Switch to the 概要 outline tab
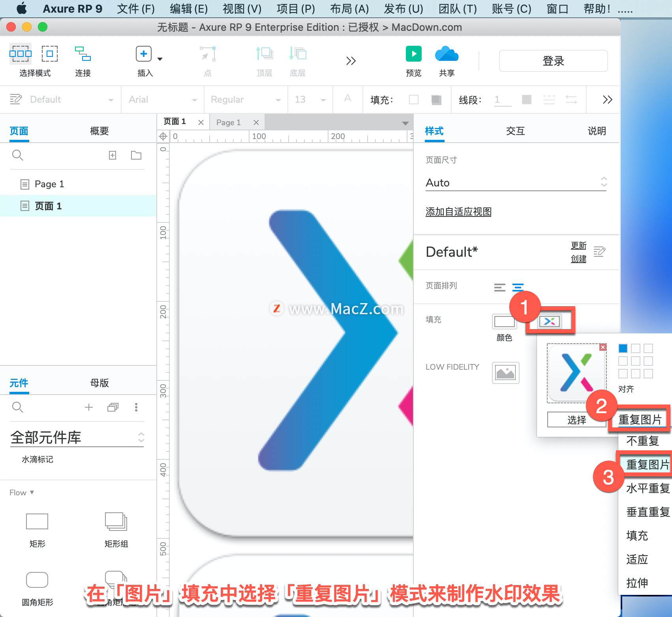This screenshot has width=672, height=617. [99, 131]
